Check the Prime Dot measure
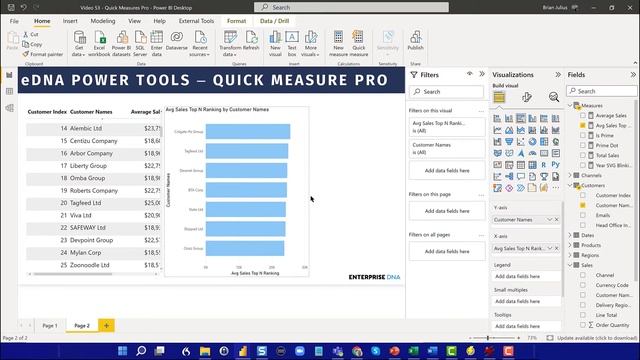Viewport: 640px width, 360px height. point(583,145)
